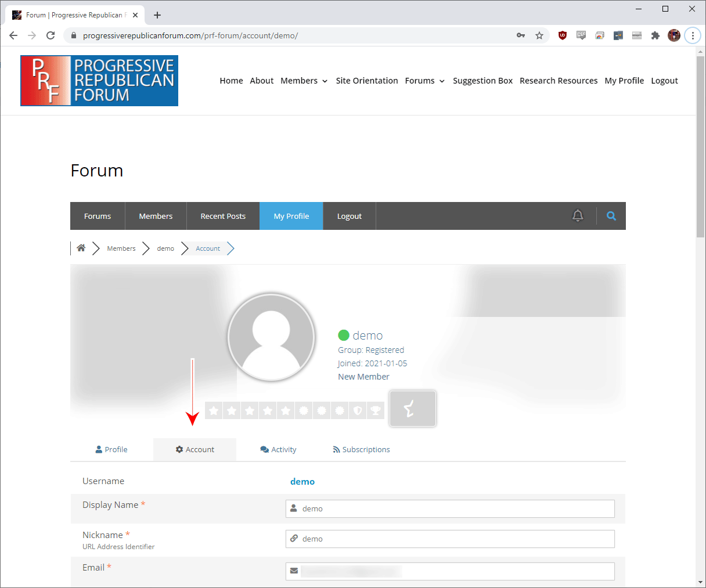The height and width of the screenshot is (588, 706).
Task: Click Research Resources in top navigation
Action: [x=559, y=81]
